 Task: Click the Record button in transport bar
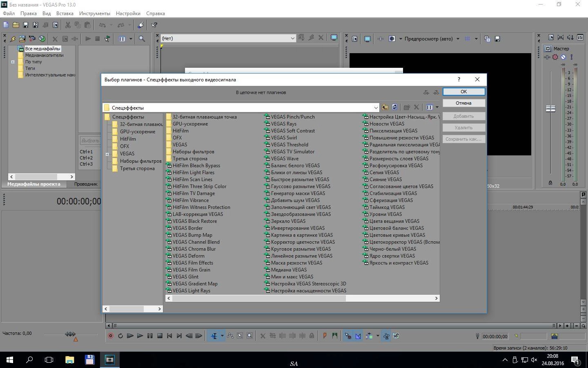tap(110, 336)
